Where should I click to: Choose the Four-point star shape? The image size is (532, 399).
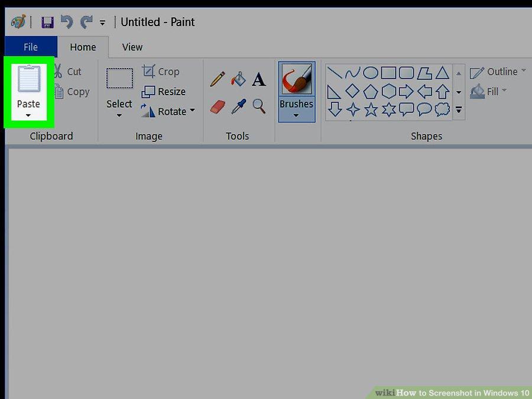click(x=353, y=109)
